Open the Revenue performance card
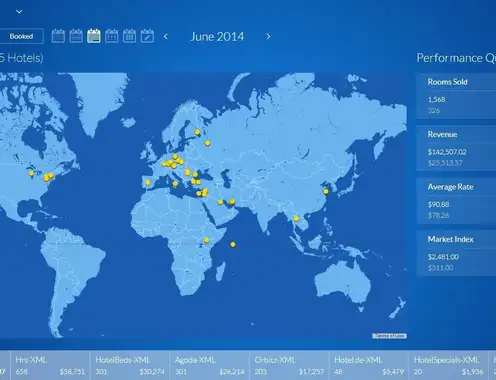496x380 pixels. pyautogui.click(x=456, y=148)
